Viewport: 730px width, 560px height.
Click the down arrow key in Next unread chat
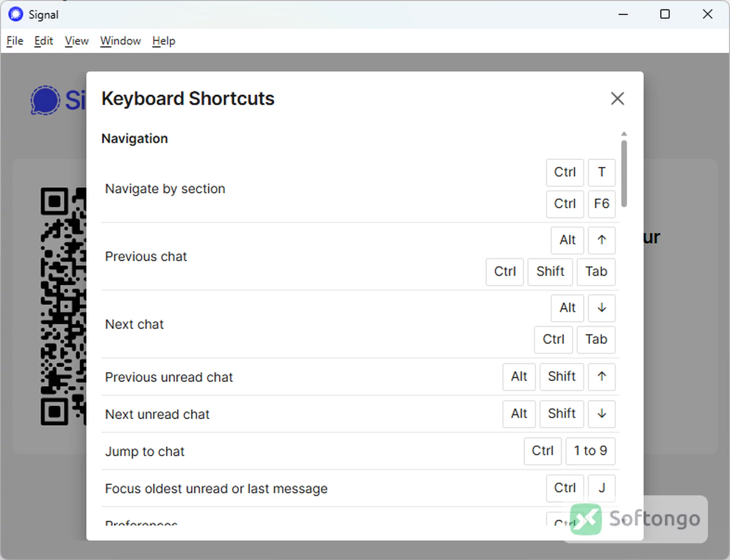601,414
